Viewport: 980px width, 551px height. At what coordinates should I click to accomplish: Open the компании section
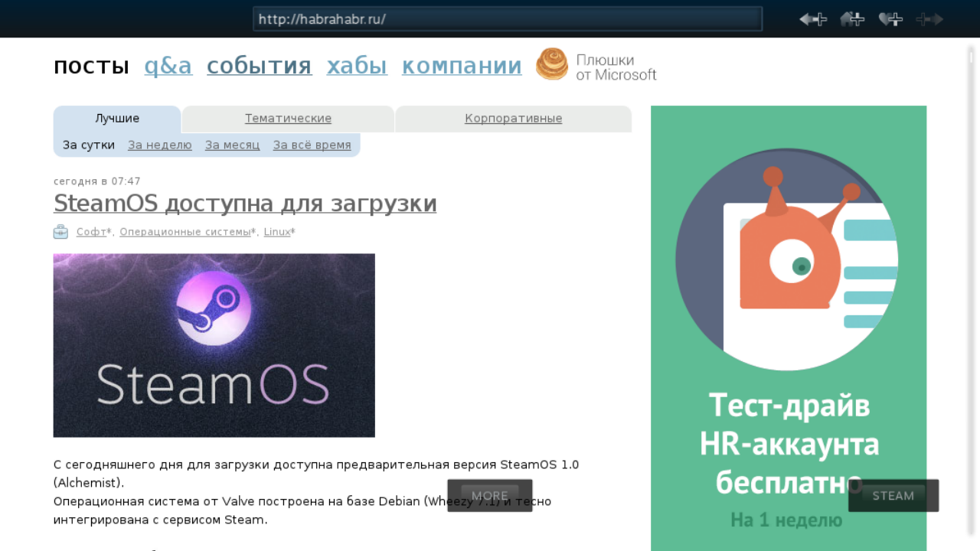(462, 66)
